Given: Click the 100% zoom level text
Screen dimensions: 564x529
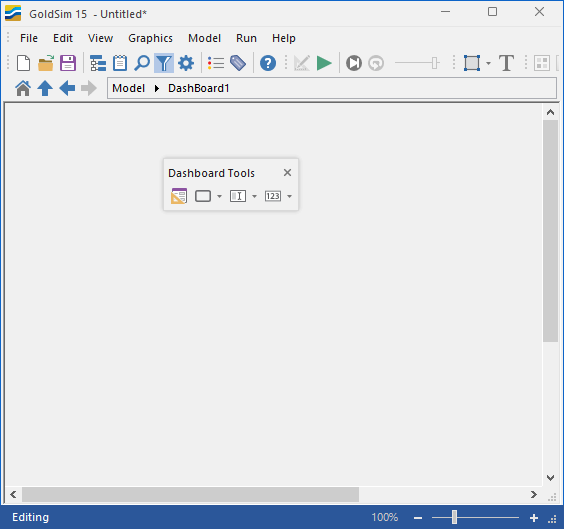Looking at the screenshot, I should (x=385, y=517).
